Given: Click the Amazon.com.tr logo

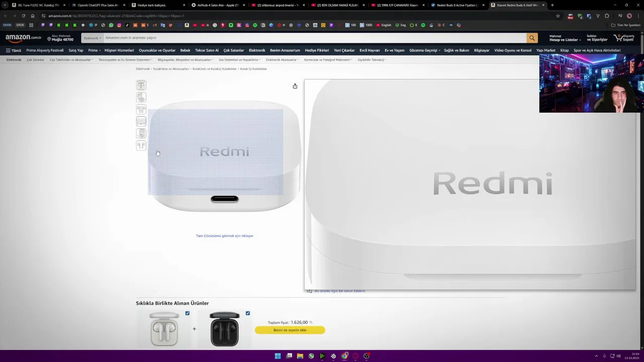Looking at the screenshot, I should click(24, 38).
